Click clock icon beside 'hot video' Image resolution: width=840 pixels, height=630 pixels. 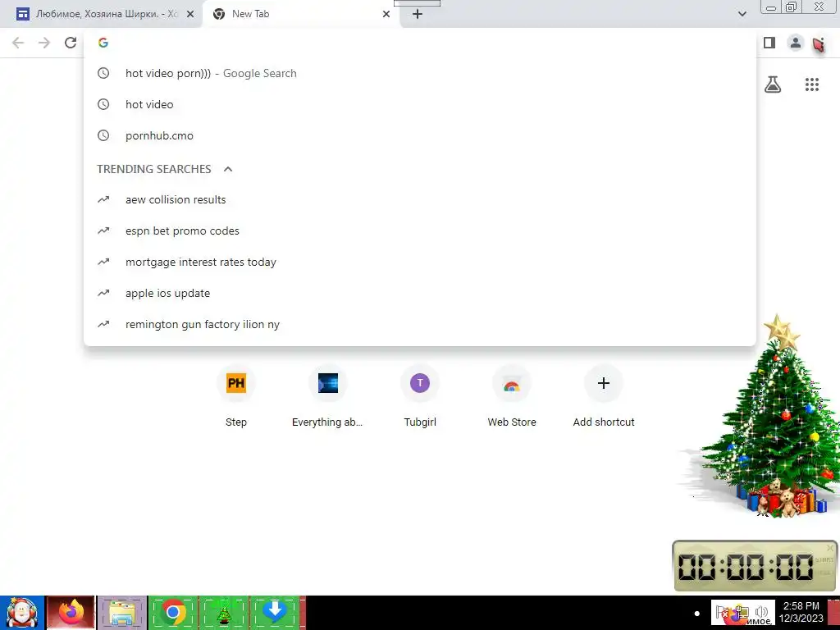(103, 104)
